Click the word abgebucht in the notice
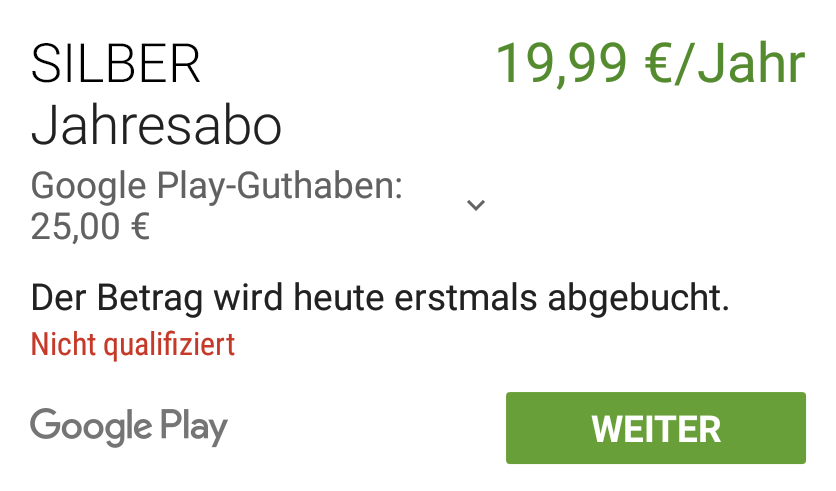This screenshot has width=836, height=491. pos(638,298)
